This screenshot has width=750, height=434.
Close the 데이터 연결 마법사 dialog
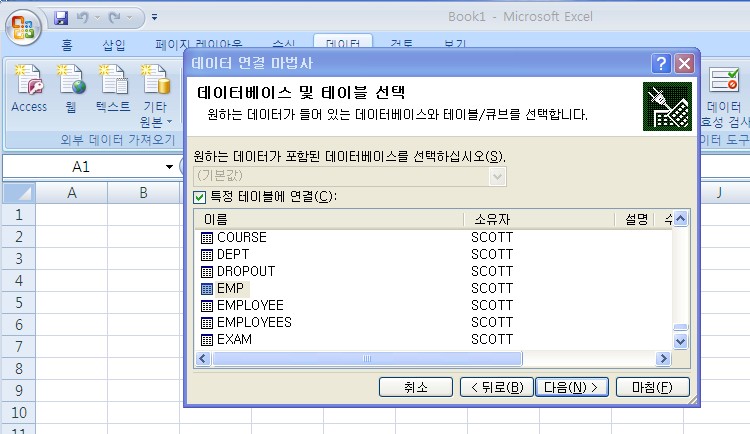684,63
